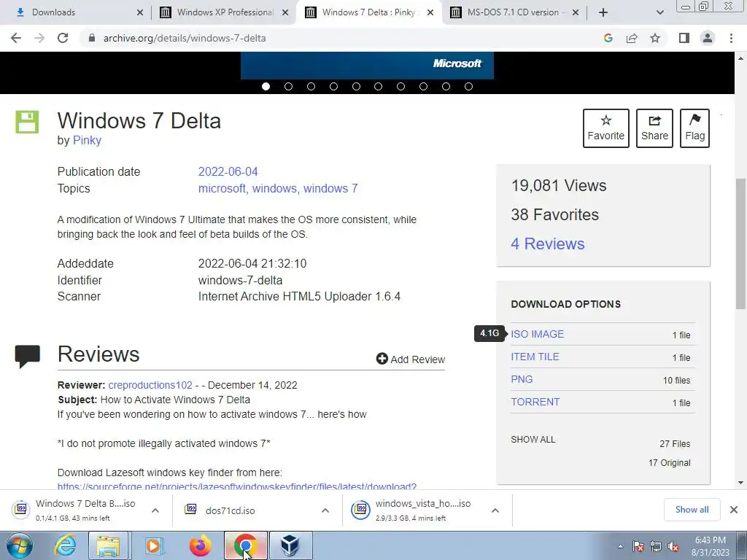Viewport: 747px width, 560px height.
Task: Click the browser forward arrow
Action: pos(39,38)
